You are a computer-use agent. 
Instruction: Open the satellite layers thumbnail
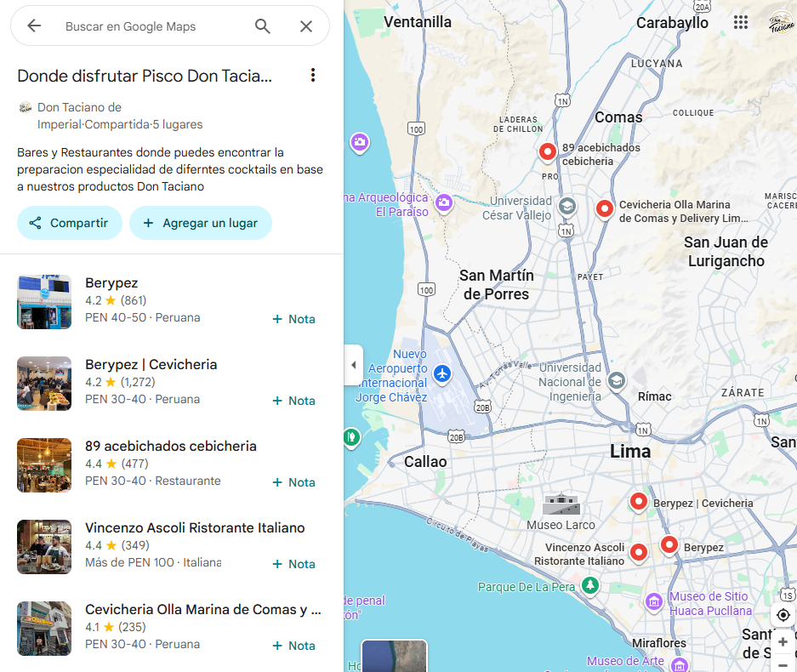click(394, 656)
